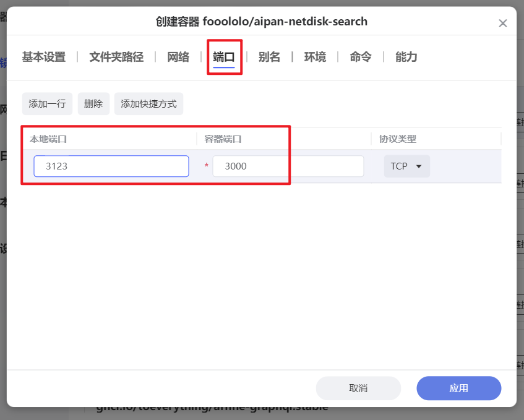Close the 创建容器 dialog
The height and width of the screenshot is (420, 524).
pos(503,24)
